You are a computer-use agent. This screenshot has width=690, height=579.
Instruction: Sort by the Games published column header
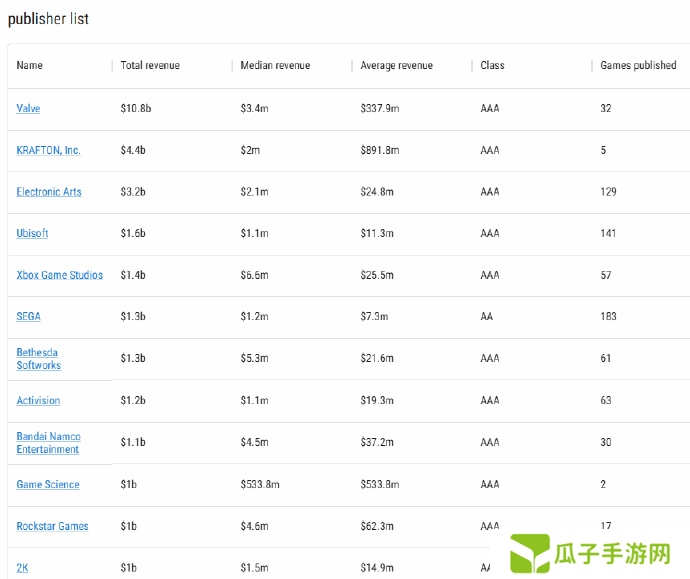tap(638, 65)
